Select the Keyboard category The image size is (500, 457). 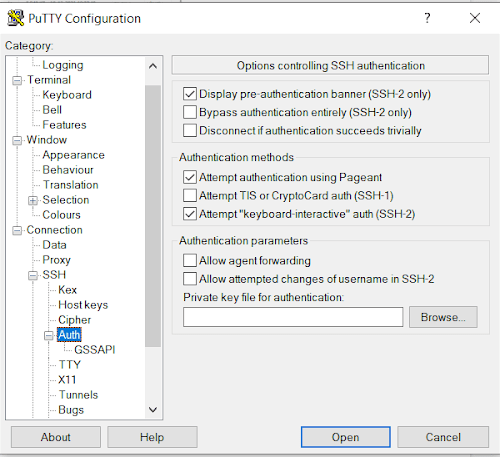point(67,95)
